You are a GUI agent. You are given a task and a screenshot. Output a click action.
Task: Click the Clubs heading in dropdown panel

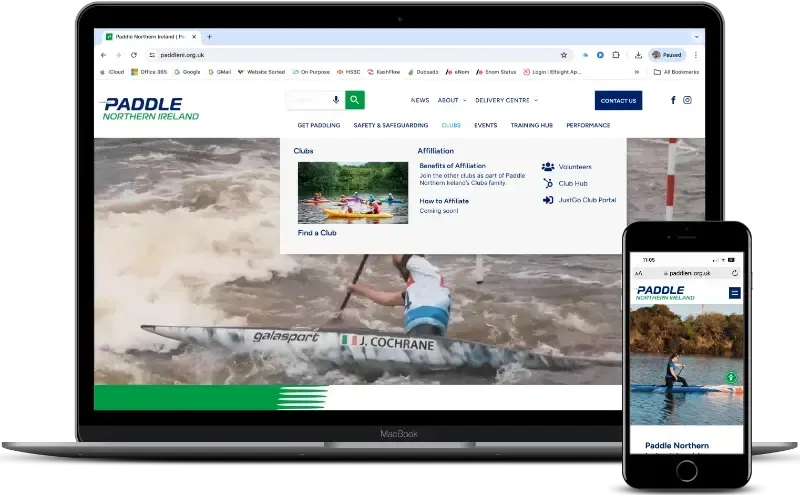(x=303, y=151)
